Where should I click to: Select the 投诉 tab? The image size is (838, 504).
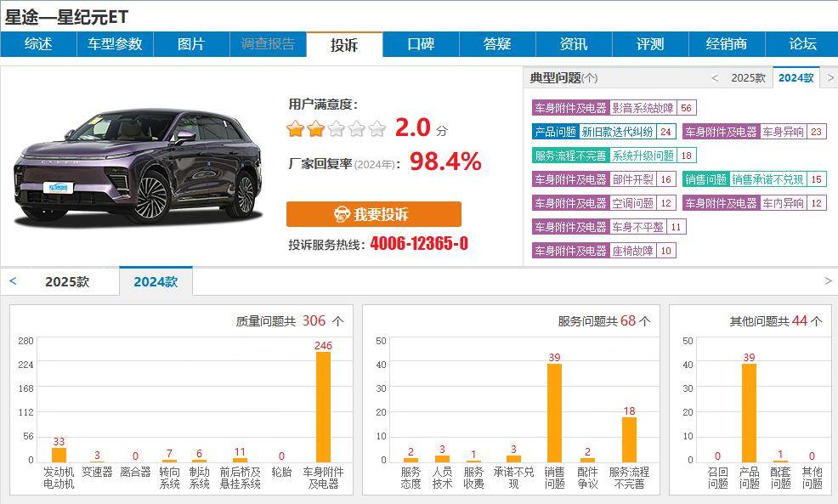point(344,44)
